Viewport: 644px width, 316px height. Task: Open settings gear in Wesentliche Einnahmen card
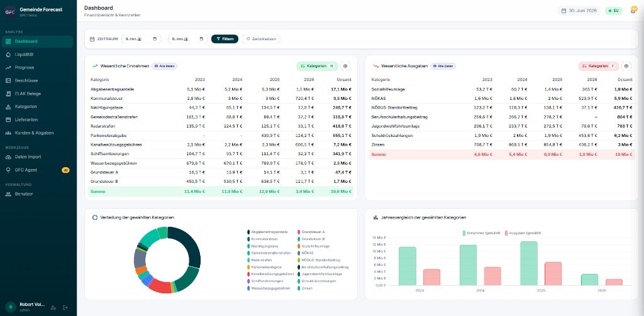(x=345, y=66)
